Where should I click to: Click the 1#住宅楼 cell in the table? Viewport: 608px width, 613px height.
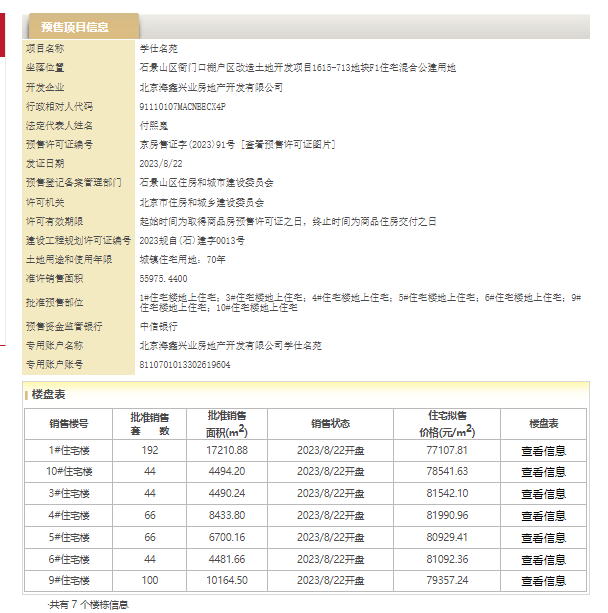(x=69, y=450)
